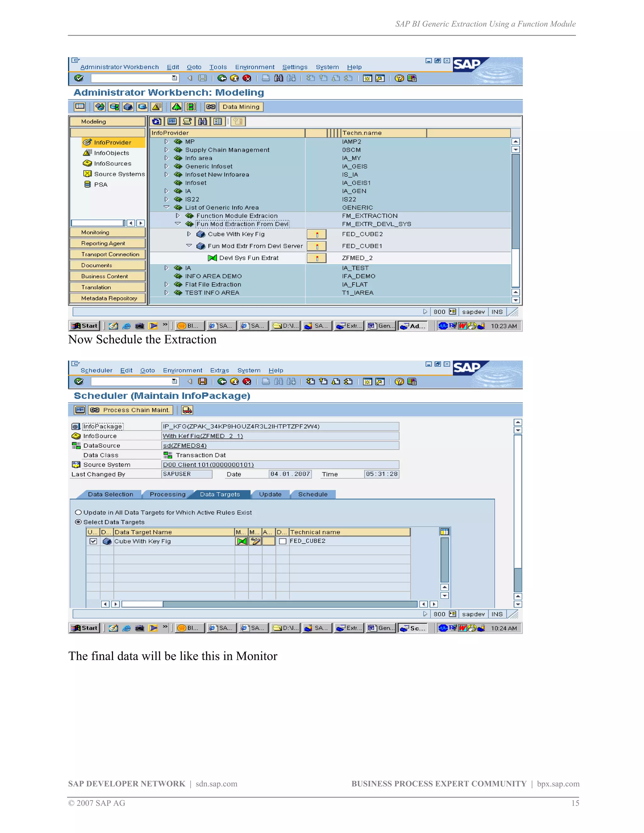Switch to Data Selection tab
The width and height of the screenshot is (644, 833).
[x=111, y=494]
